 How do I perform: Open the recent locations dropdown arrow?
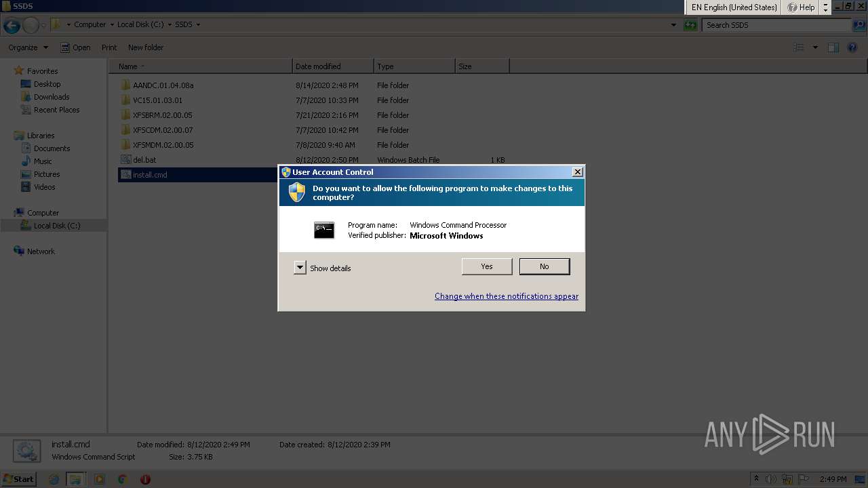(43, 25)
